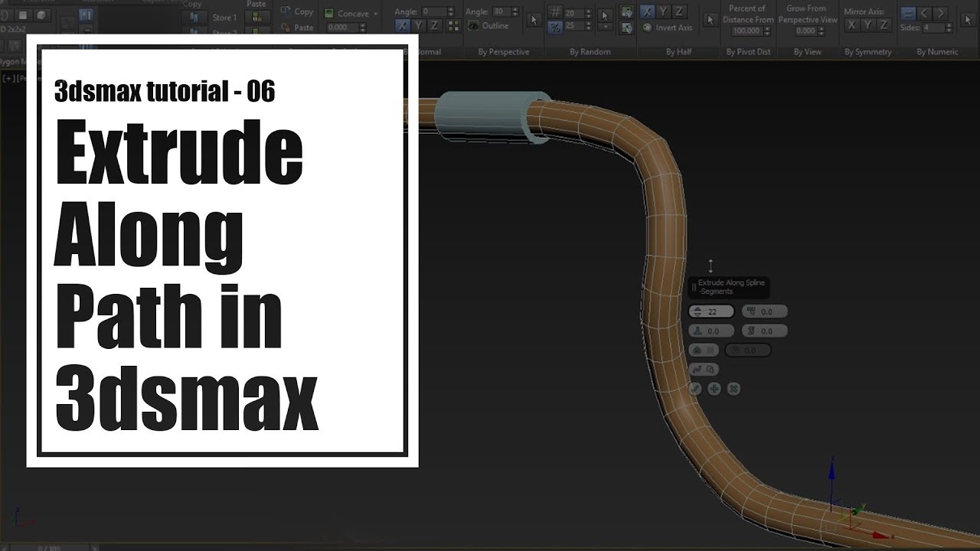Image resolution: width=980 pixels, height=551 pixels.
Task: Click the caddy Taper Amount field
Action: 765,311
